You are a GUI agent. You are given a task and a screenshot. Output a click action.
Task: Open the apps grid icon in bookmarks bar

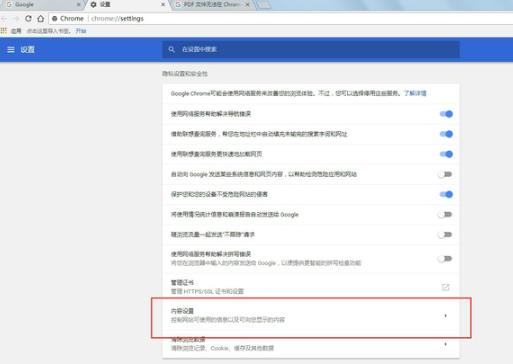[x=4, y=31]
